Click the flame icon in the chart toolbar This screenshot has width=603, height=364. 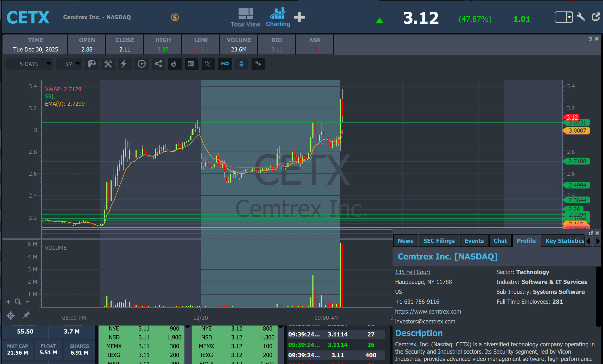pos(174,64)
